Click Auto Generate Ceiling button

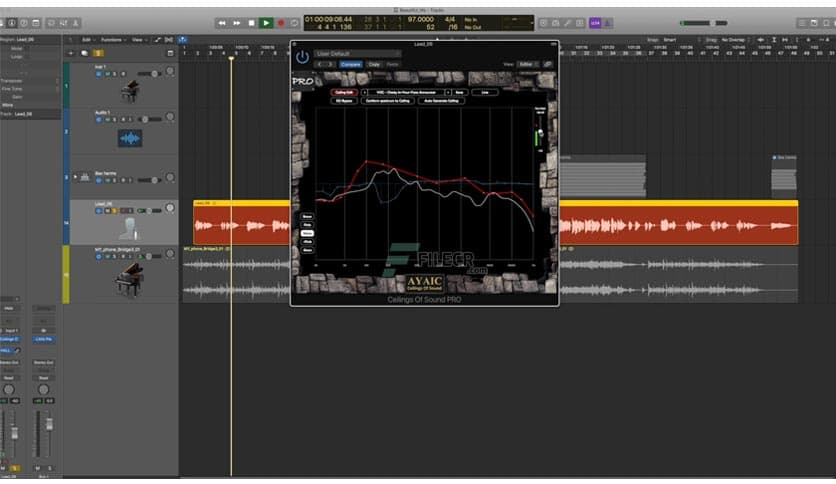click(441, 101)
